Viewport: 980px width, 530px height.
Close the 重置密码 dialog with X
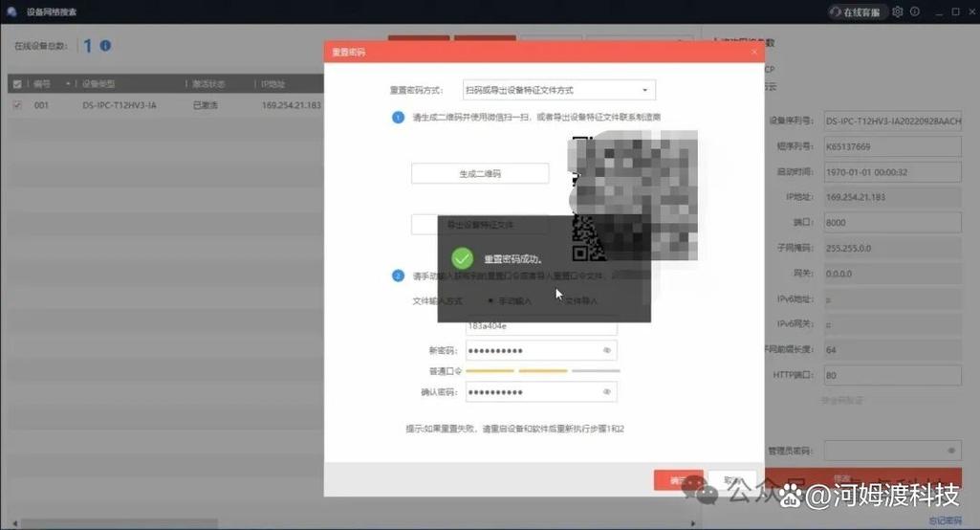point(753,52)
